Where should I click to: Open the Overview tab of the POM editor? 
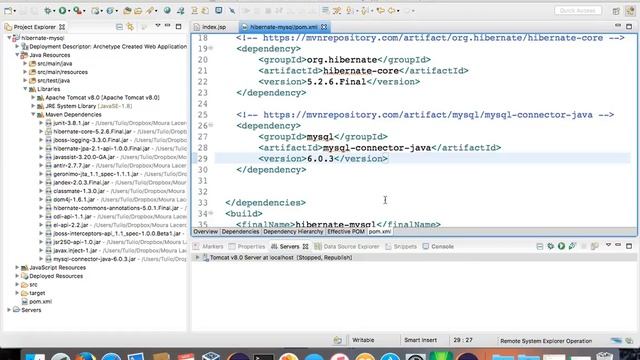point(205,232)
